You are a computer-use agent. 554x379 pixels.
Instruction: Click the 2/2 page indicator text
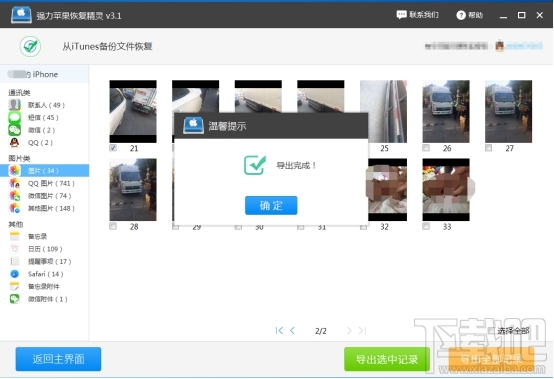point(321,331)
